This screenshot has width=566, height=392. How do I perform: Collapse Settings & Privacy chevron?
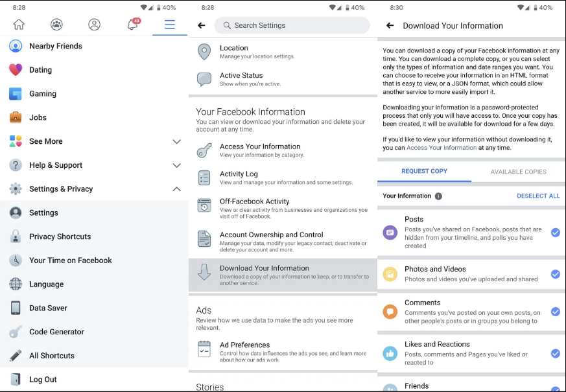(x=176, y=189)
